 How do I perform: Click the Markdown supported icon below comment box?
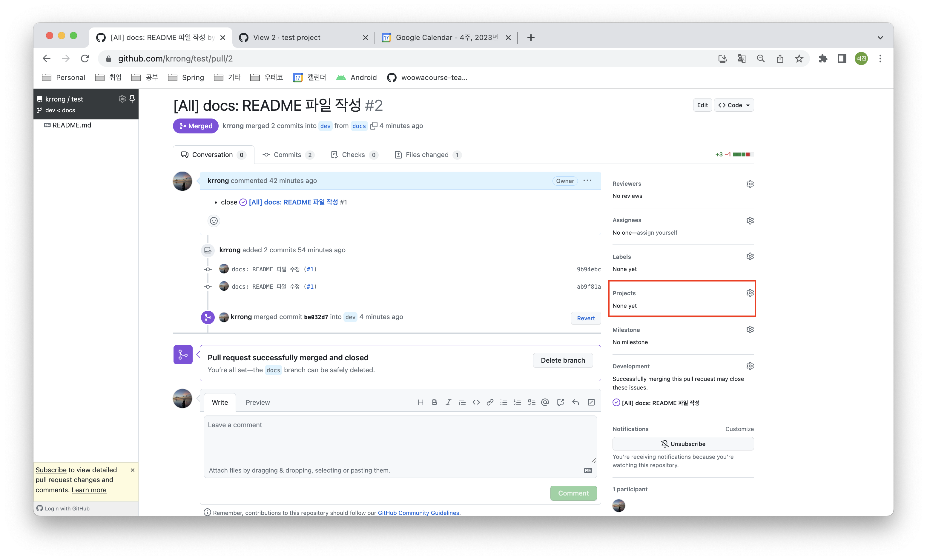588,470
